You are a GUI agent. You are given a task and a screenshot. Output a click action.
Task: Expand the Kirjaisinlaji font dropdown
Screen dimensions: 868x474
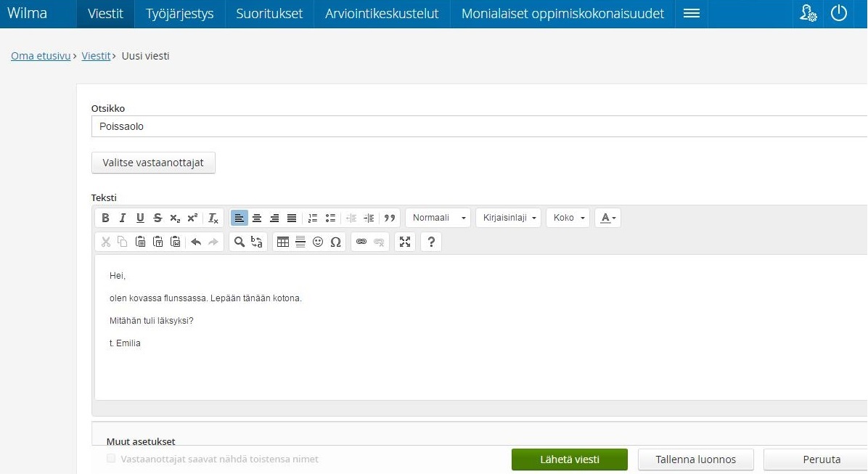pos(508,218)
